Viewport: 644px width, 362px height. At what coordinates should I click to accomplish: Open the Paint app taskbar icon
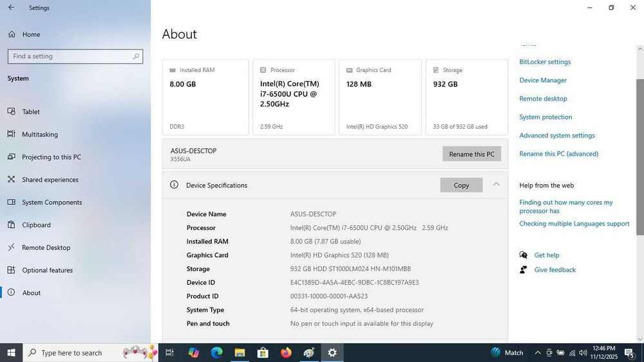click(x=309, y=352)
